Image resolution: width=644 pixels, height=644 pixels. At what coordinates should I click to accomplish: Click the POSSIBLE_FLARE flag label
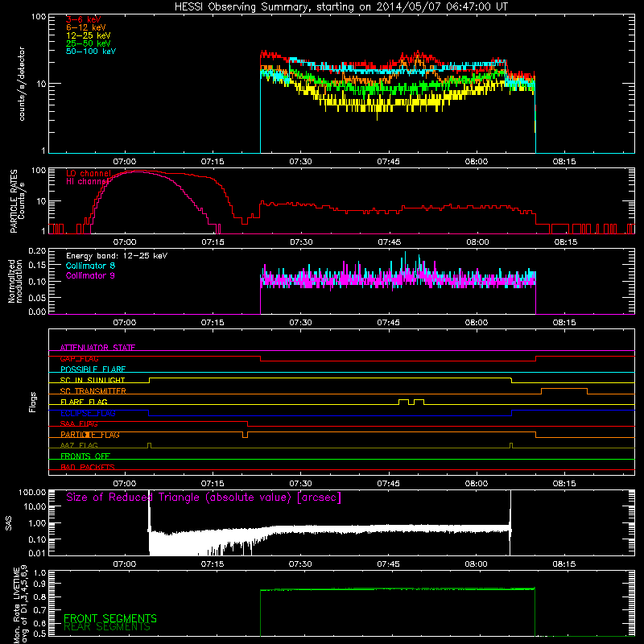pos(93,369)
